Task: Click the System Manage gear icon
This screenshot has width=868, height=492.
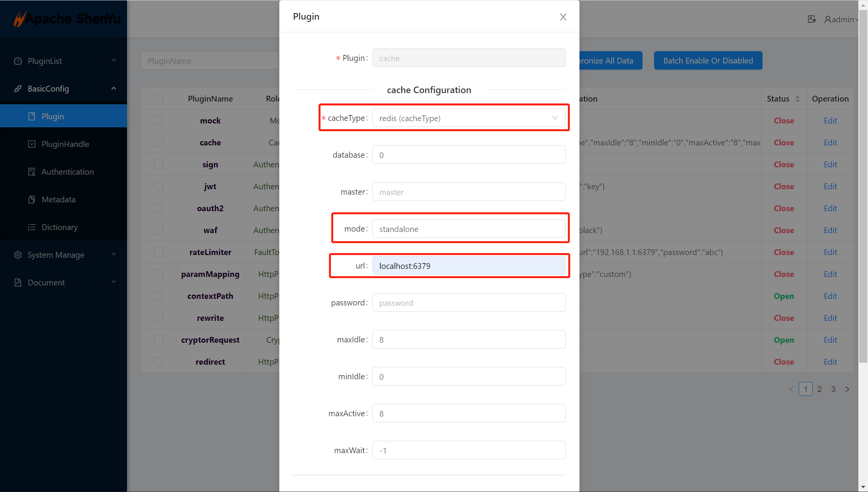Action: click(x=18, y=255)
